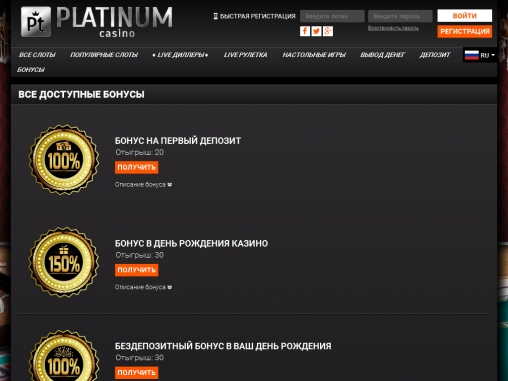Image resolution: width=508 pixels, height=381 pixels.
Task: Open the Вывод денег menu item
Action: (x=382, y=55)
